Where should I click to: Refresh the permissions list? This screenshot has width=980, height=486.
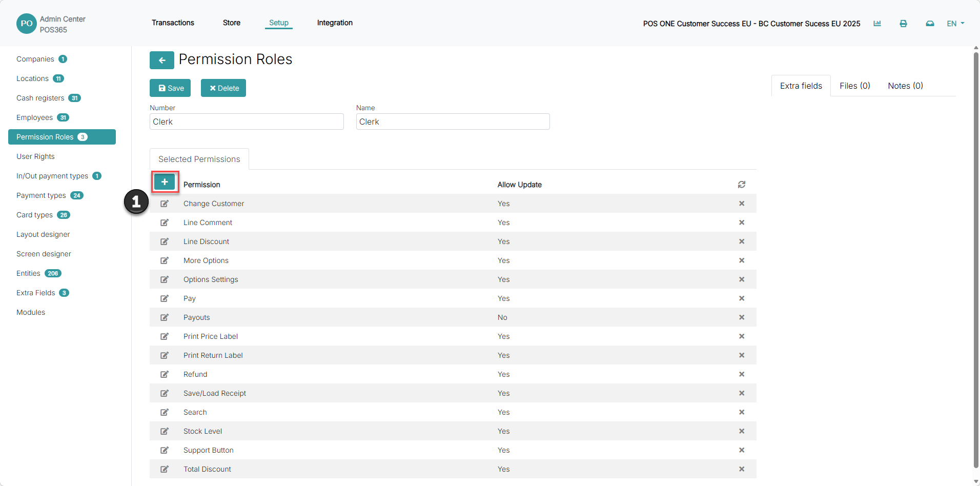tap(742, 185)
